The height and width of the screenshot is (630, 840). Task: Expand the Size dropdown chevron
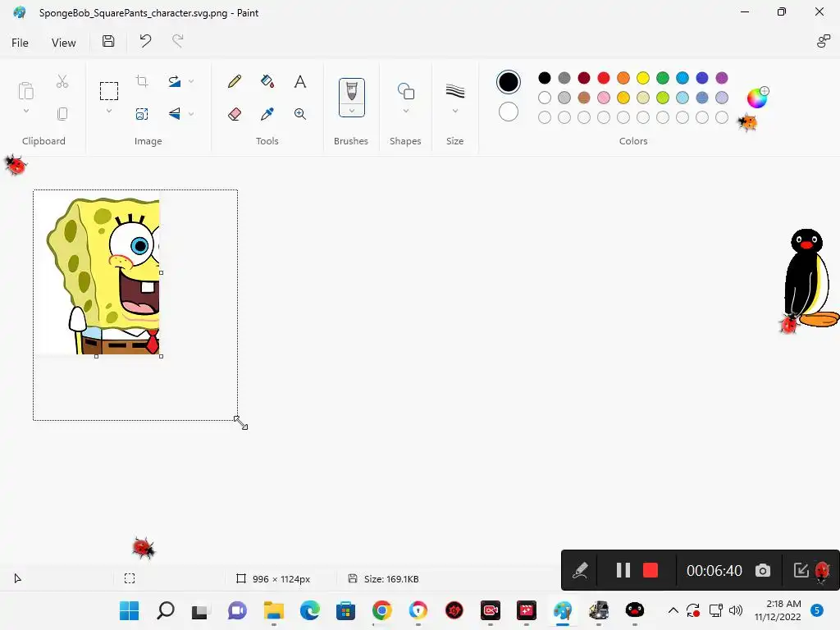[454, 111]
